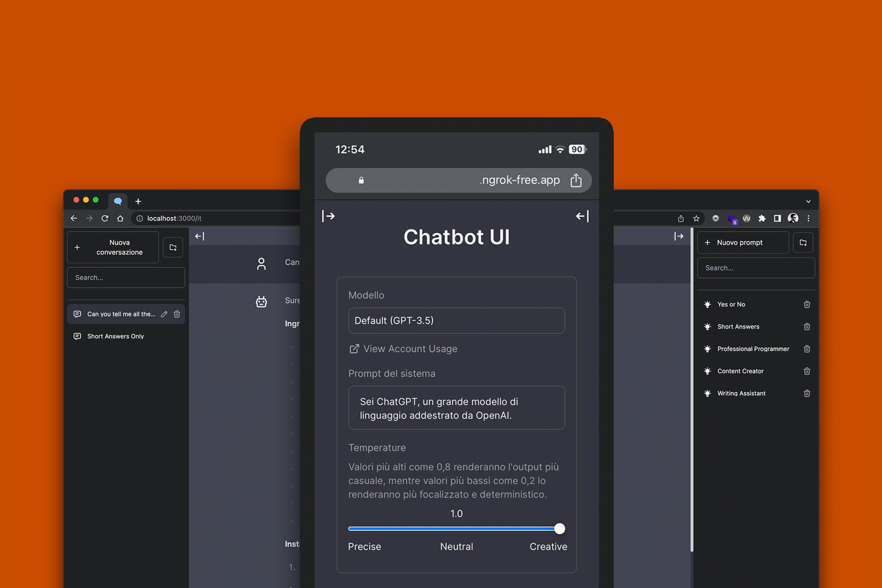Image resolution: width=882 pixels, height=588 pixels.
Task: Open the 'Professional Programmer' prompt
Action: pyautogui.click(x=753, y=349)
